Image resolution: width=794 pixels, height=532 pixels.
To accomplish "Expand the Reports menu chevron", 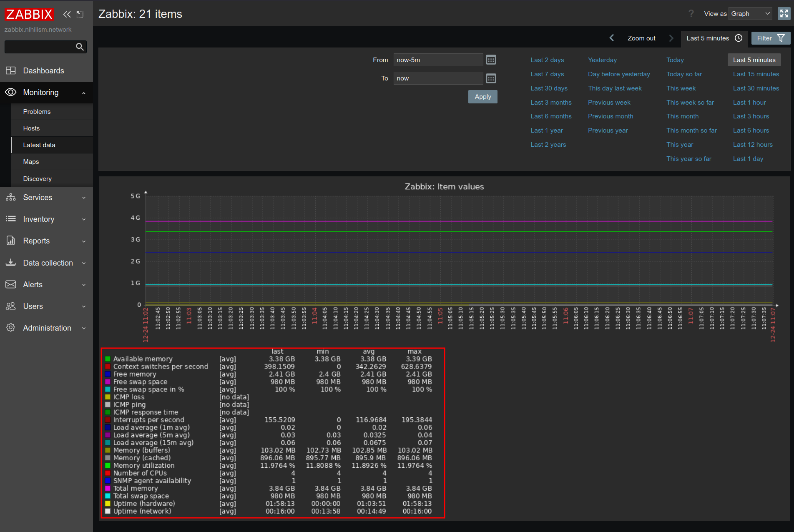I will pyautogui.click(x=84, y=241).
